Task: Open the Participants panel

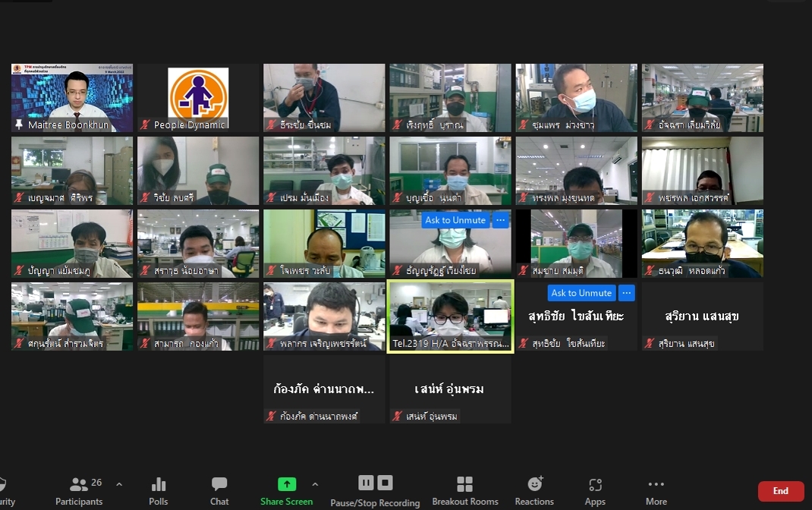Action: tap(78, 490)
